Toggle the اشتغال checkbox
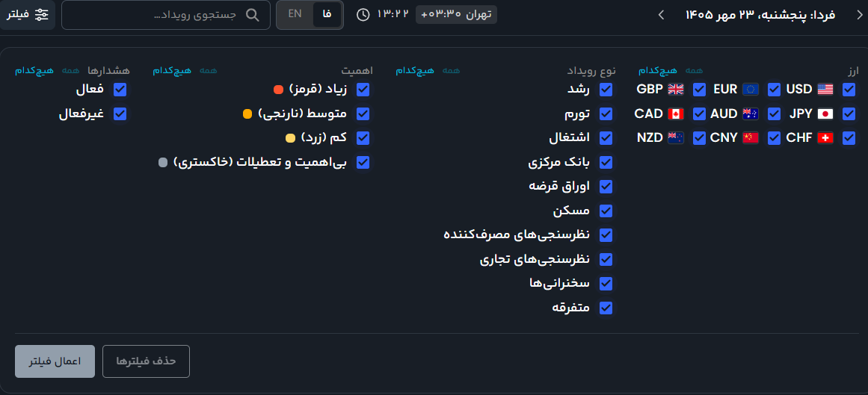 point(606,137)
